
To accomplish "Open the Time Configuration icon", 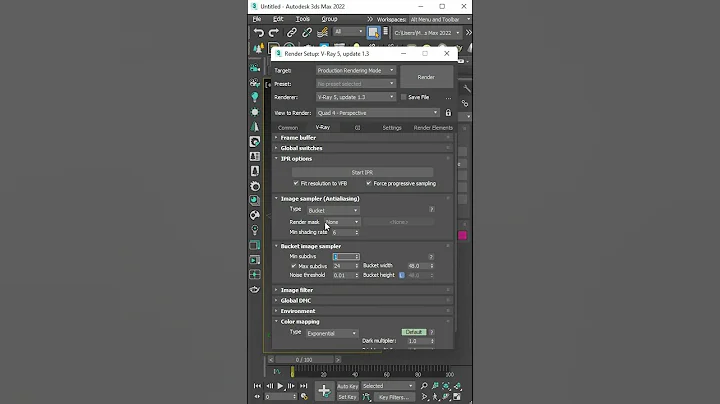I will tap(304, 397).
